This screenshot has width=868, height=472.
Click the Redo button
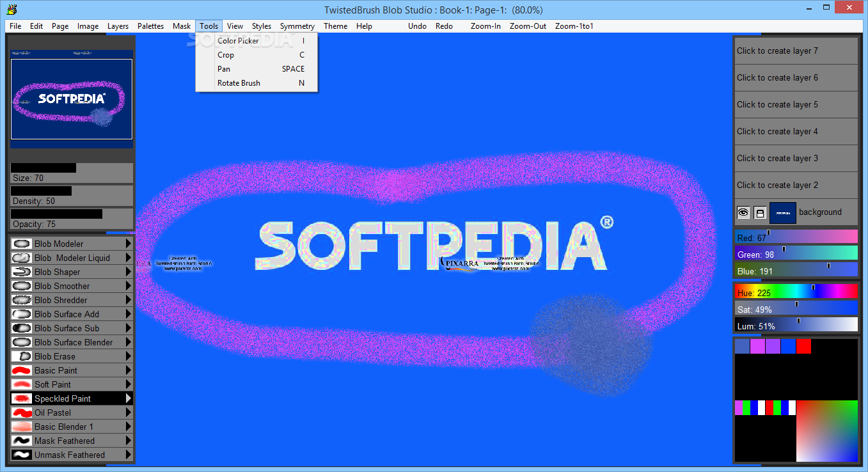[444, 26]
